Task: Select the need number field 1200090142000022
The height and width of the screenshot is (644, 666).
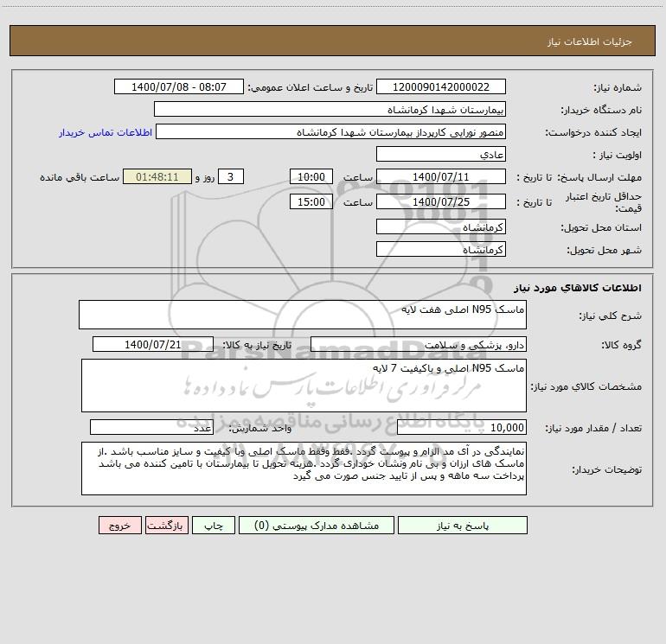Action: [441, 86]
